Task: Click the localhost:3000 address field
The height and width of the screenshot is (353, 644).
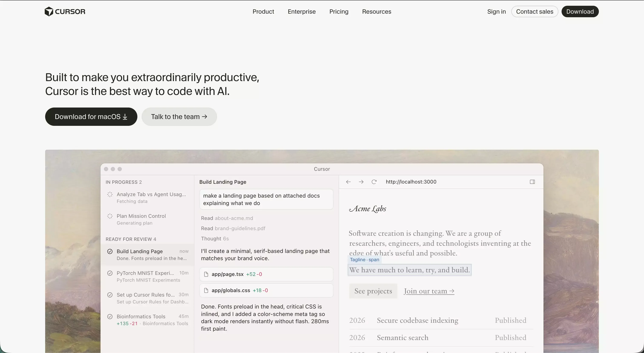Action: pos(411,182)
